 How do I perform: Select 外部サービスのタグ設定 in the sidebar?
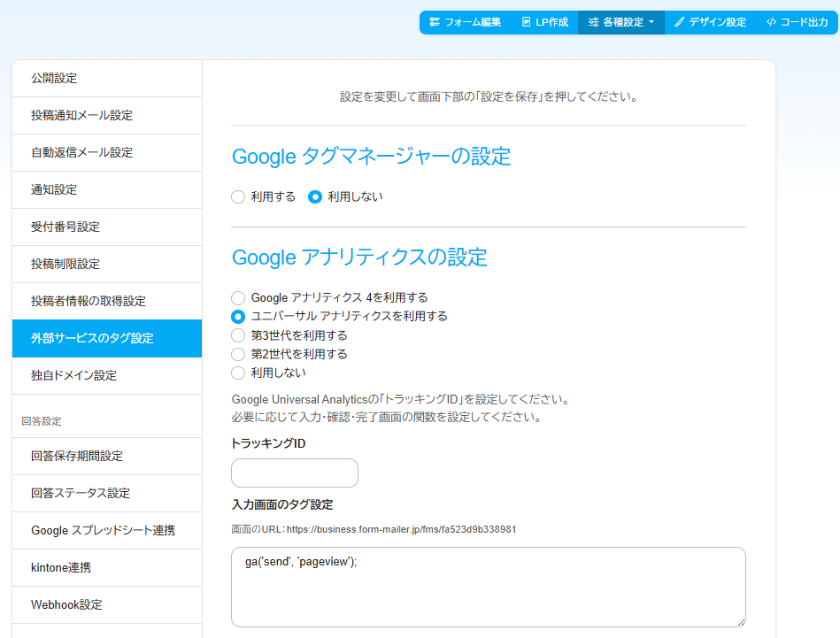click(x=107, y=339)
